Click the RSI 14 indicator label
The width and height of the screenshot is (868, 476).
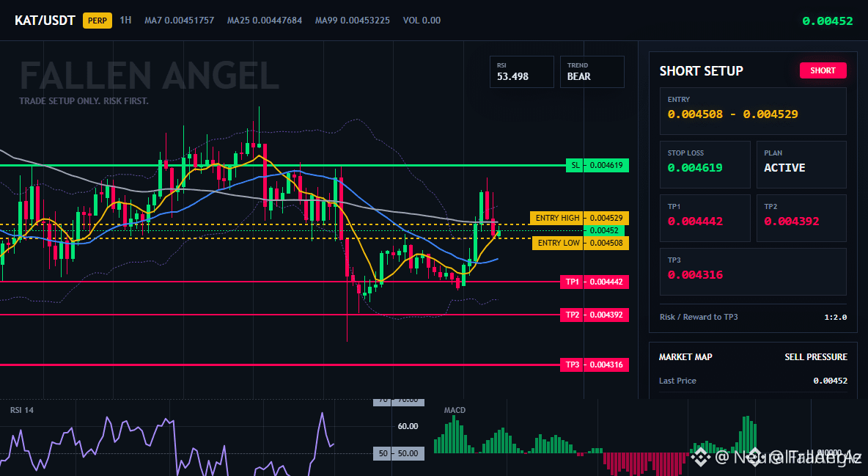pyautogui.click(x=21, y=410)
